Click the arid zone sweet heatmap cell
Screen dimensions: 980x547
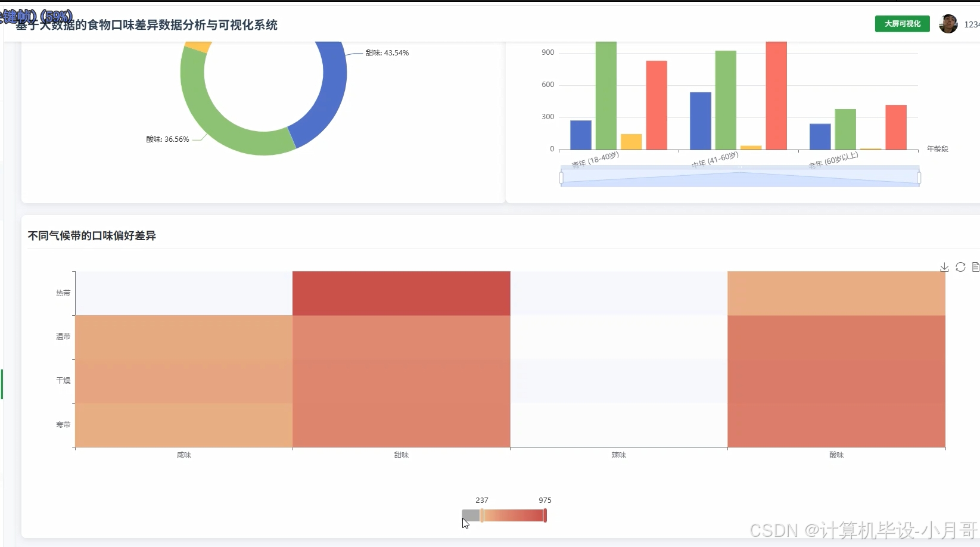(401, 381)
